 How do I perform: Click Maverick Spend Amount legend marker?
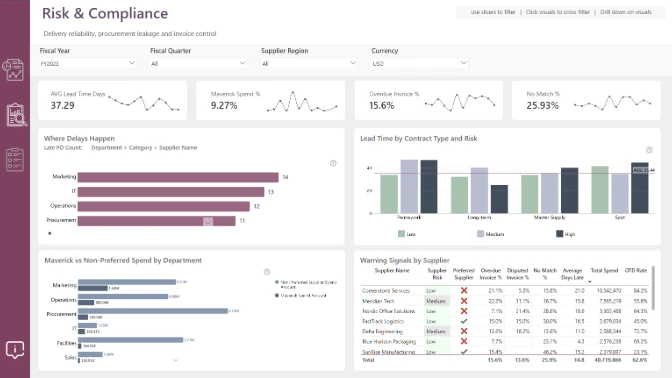[277, 295]
